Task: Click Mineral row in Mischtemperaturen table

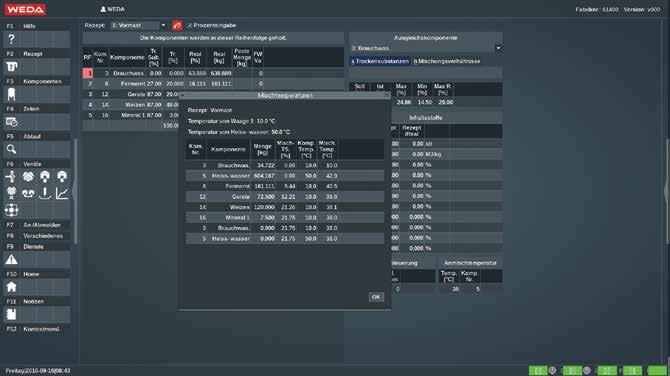Action: pyautogui.click(x=285, y=217)
